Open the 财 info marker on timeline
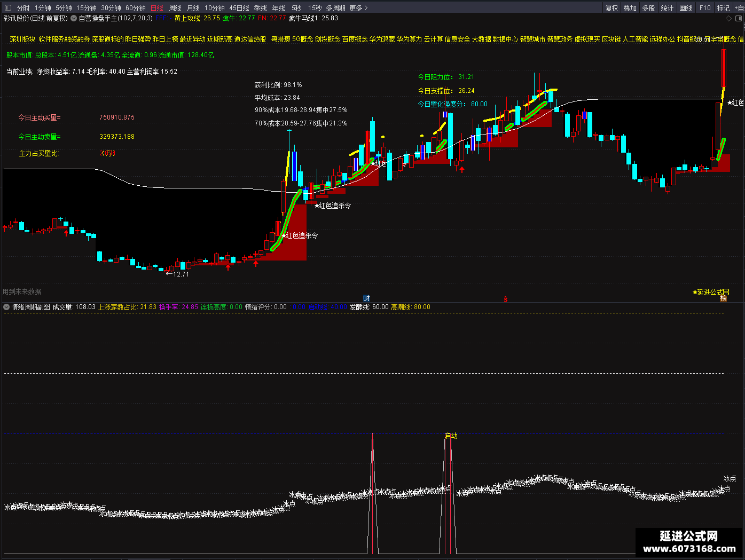Screen dimensions: 745x560 click(x=366, y=298)
